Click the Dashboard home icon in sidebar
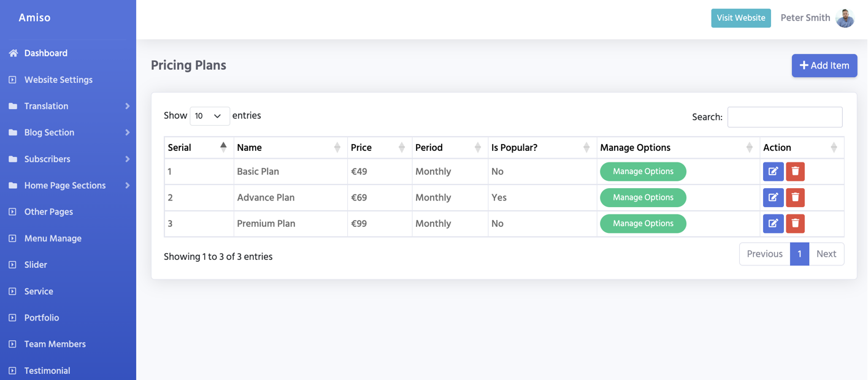 (x=13, y=53)
